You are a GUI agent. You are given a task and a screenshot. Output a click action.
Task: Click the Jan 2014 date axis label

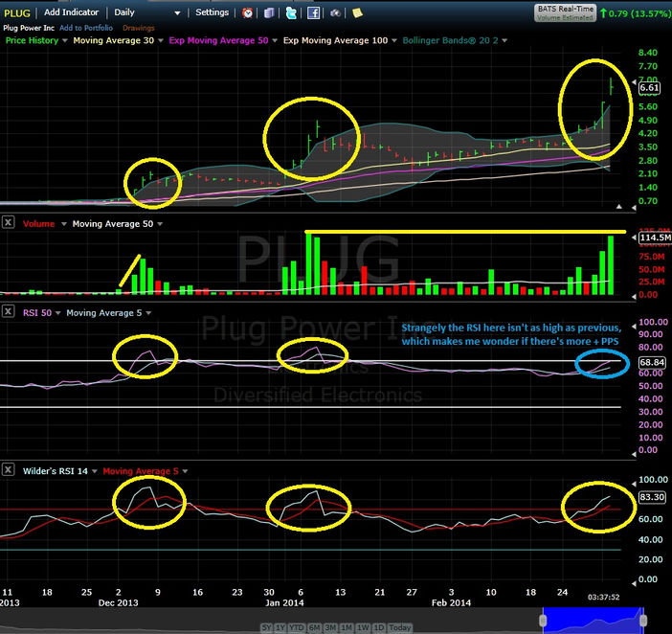(x=284, y=602)
